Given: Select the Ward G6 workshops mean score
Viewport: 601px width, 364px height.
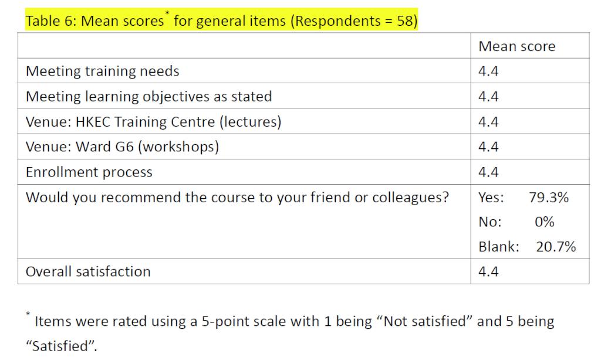Looking at the screenshot, I should click(488, 147).
